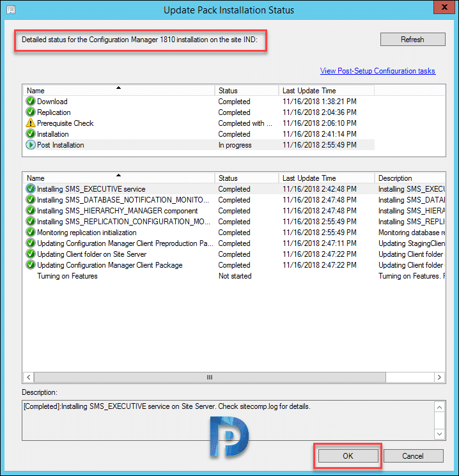Select the Turning on Features row
Image resolution: width=459 pixels, height=476 pixels.
click(x=234, y=276)
